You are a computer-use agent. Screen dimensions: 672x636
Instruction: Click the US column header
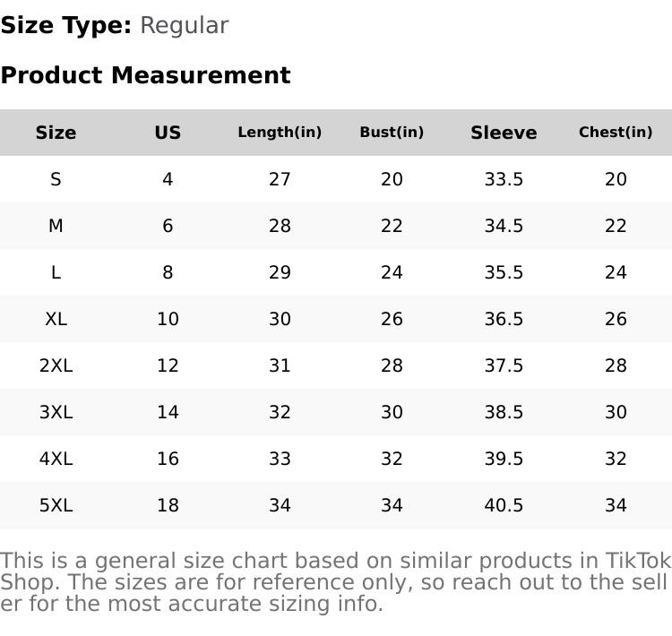168,133
